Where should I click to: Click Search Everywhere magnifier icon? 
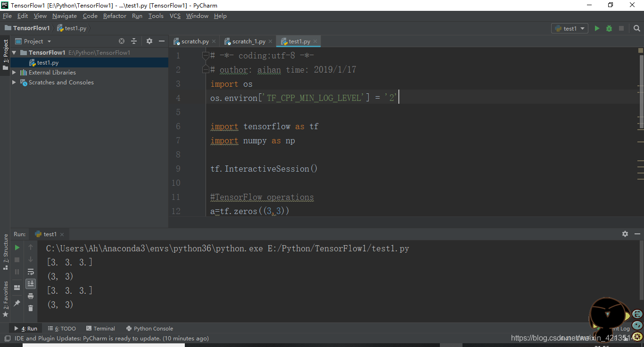pyautogui.click(x=637, y=28)
